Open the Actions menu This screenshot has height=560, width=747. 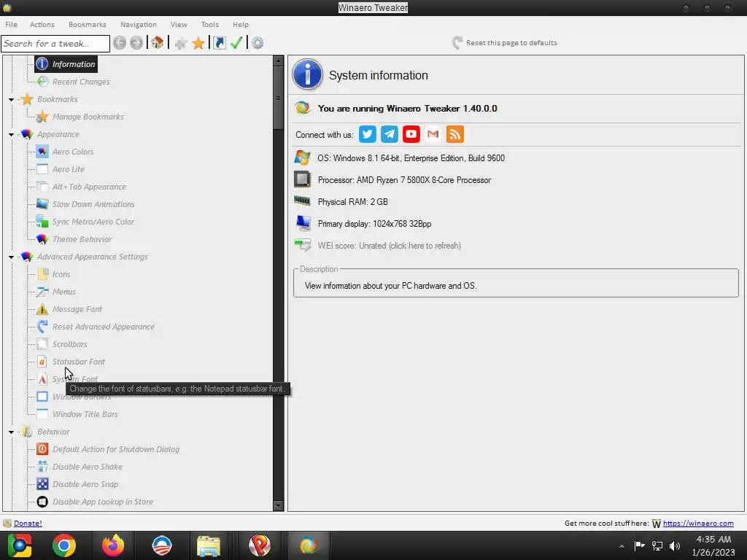(42, 24)
